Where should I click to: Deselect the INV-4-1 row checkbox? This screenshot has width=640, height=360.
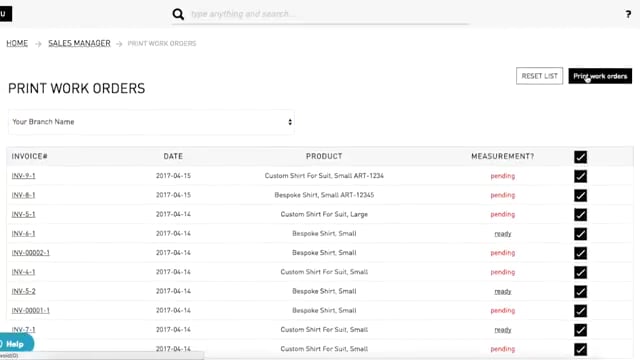click(580, 272)
